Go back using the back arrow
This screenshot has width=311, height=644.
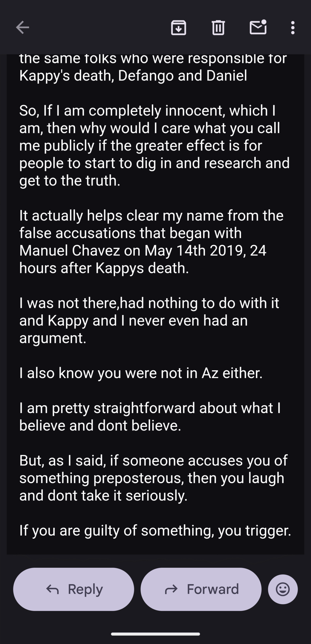(x=23, y=27)
